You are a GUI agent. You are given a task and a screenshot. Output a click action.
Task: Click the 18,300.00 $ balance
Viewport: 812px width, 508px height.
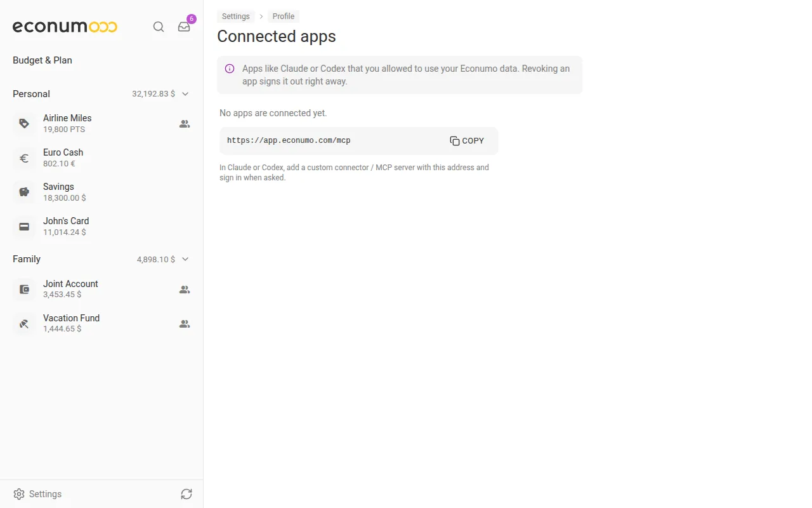pyautogui.click(x=65, y=198)
